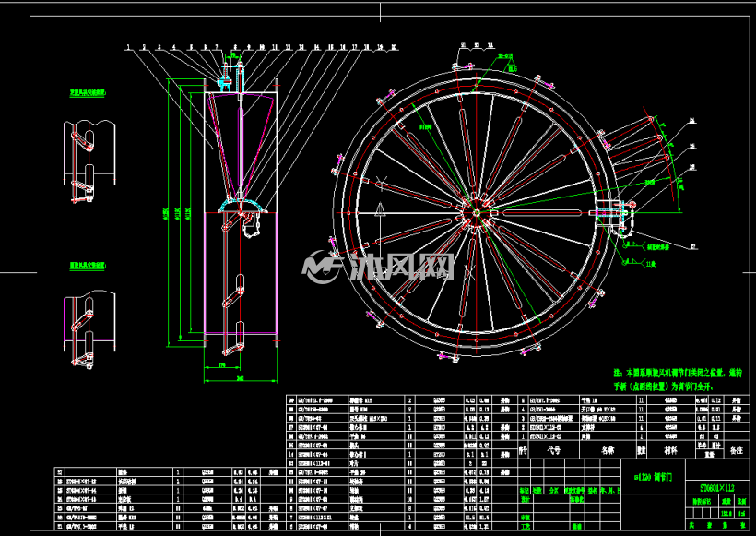Click leader balloon number 1 above the section view
The width and height of the screenshot is (756, 536).
pos(128,47)
